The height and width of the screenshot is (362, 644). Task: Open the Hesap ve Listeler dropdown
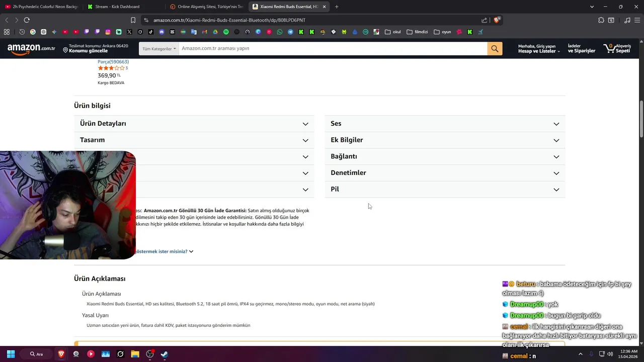[x=539, y=48]
